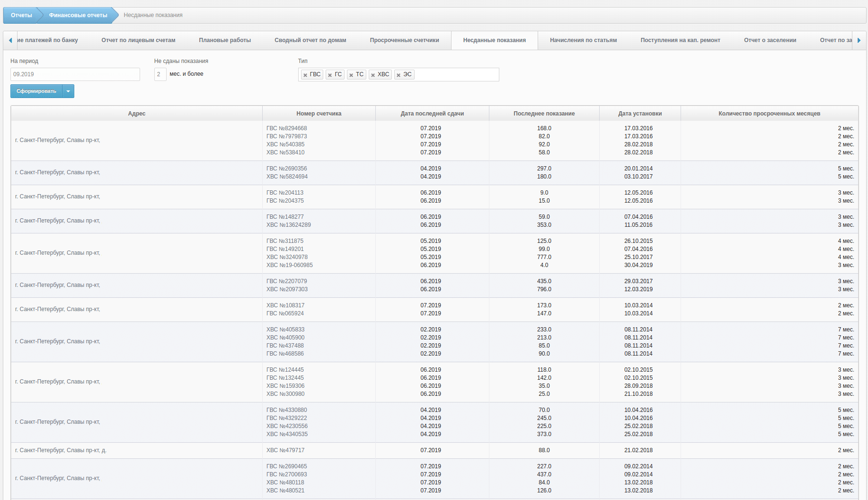Focus the На период date field
Screen dimensions: 868x500
(75, 74)
